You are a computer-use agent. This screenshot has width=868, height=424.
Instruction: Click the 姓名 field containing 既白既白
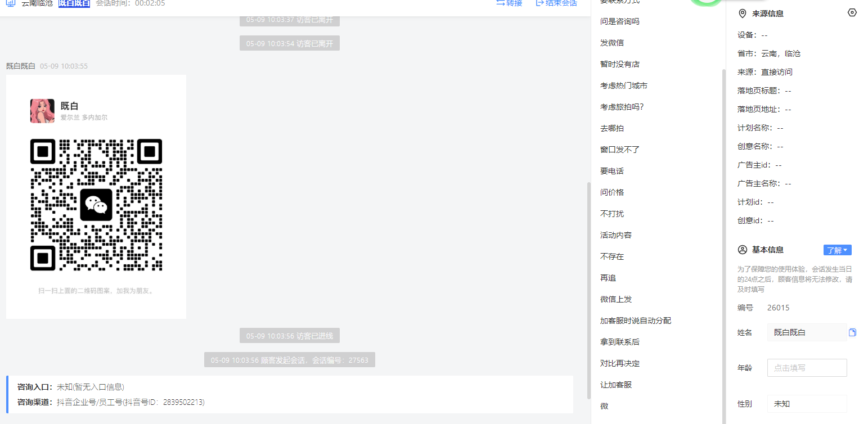point(807,332)
